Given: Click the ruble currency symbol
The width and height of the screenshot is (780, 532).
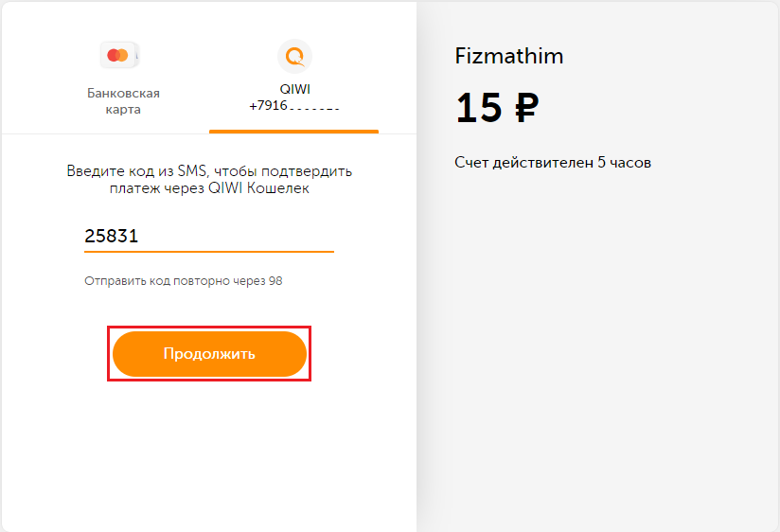Looking at the screenshot, I should pos(525,108).
